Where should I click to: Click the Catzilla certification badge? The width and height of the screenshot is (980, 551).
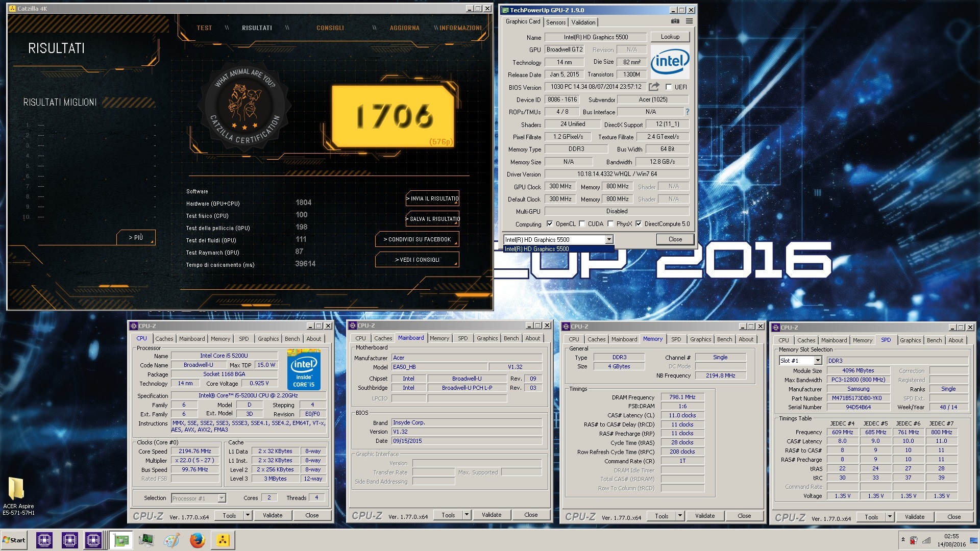click(x=245, y=106)
